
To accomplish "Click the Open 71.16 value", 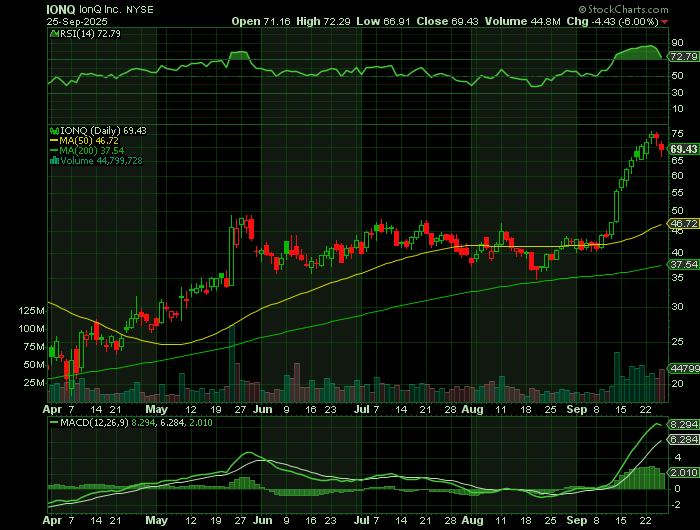I will tap(261, 21).
